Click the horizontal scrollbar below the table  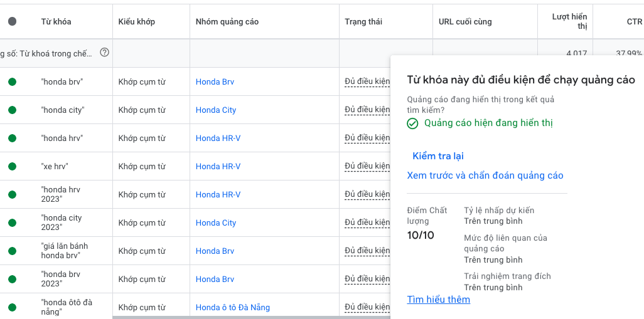pos(251,317)
